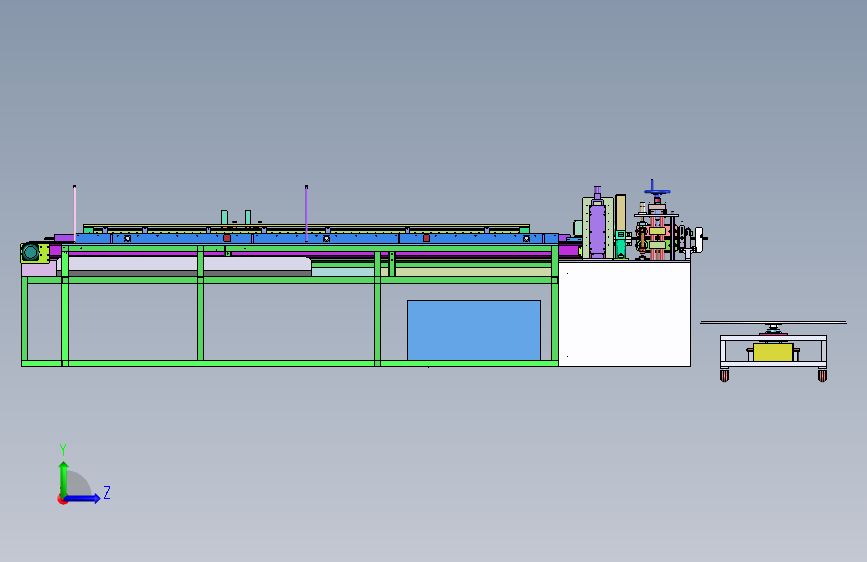Select the large blue panel inside green frame
Viewport: 867px width, 562px height.
474,330
